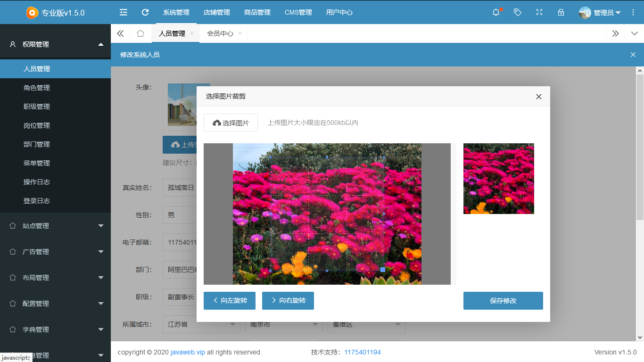
Task: Select 登录日志 in sidebar
Action: (x=55, y=201)
